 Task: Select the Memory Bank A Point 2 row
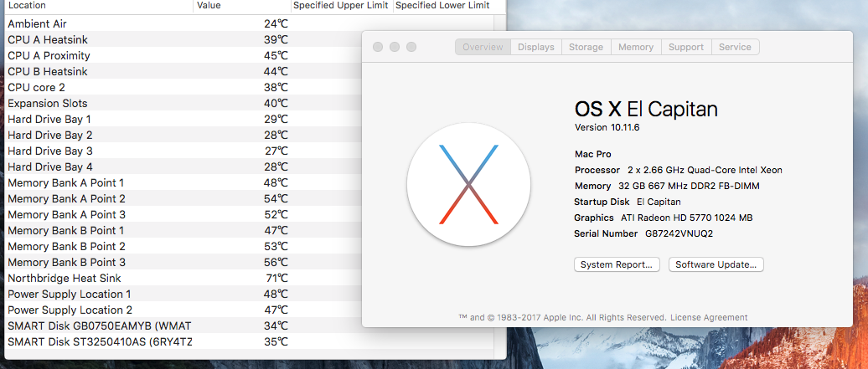183,198
